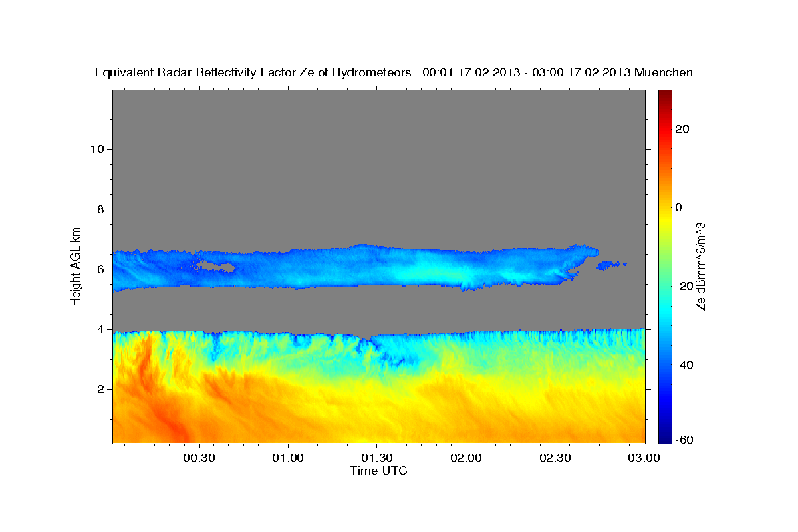This screenshot has height=532, width=798.
Task: Click the '02:00' time tick label
Action: coord(466,458)
